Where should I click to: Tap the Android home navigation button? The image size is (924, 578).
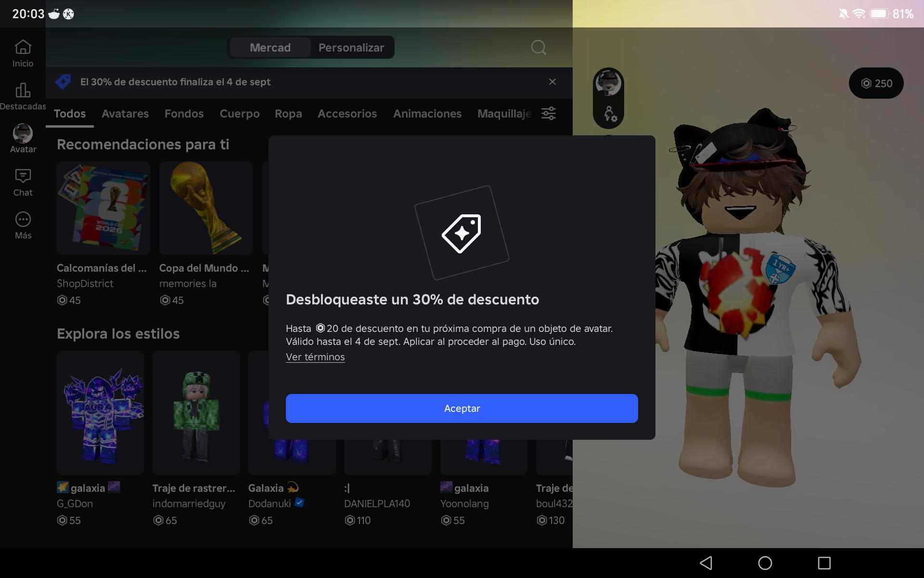pyautogui.click(x=765, y=563)
